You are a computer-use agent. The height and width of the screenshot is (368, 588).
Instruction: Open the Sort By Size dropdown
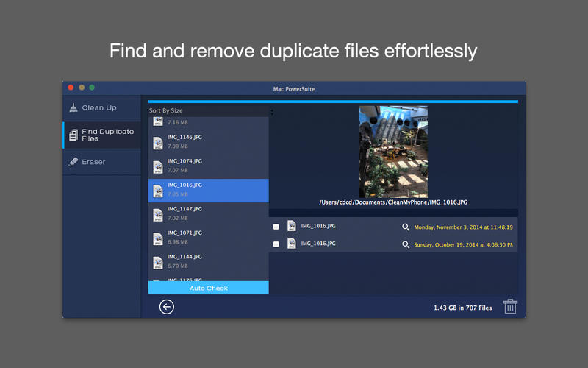(x=211, y=111)
